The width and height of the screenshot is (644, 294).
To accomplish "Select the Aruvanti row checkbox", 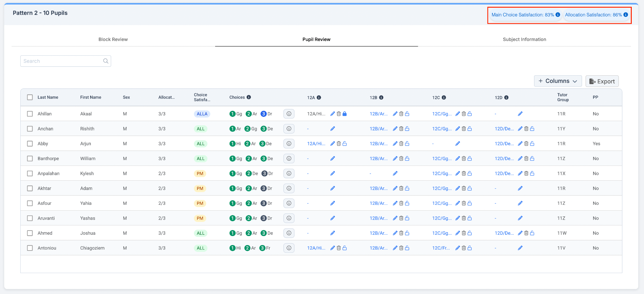I will (30, 218).
